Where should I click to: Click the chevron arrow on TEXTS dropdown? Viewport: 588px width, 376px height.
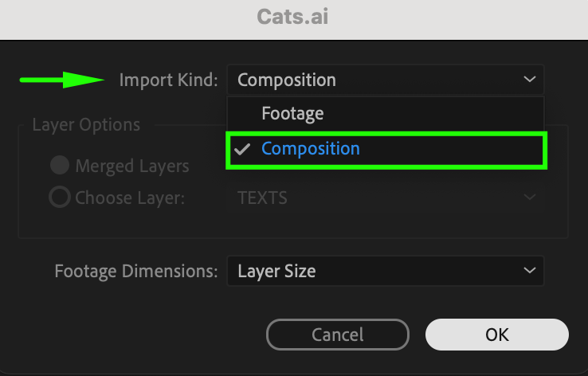[x=530, y=198]
